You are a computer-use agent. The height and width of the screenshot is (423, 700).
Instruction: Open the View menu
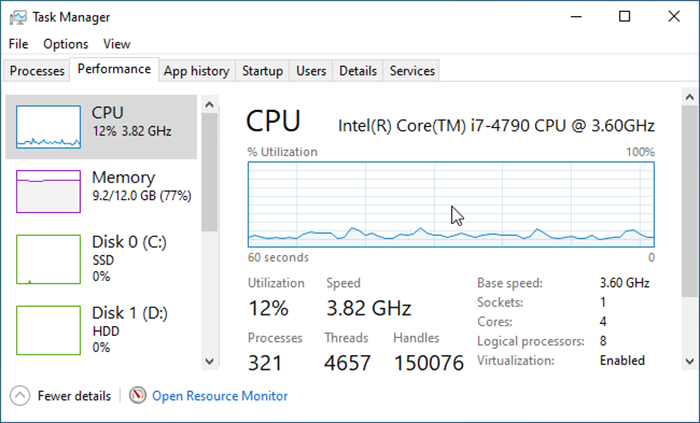117,44
